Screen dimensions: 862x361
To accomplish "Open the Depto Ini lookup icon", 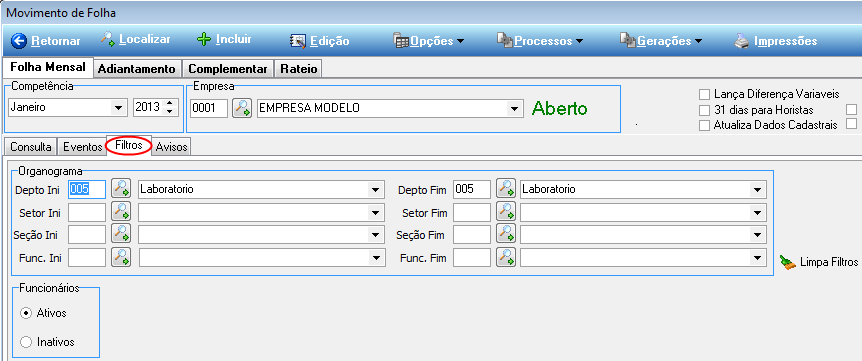I will (x=121, y=189).
